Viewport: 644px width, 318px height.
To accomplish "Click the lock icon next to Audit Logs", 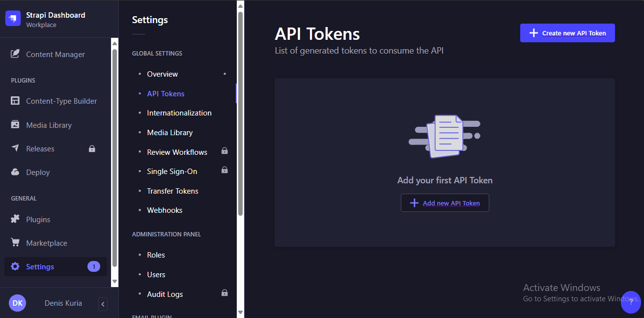I will 224,293.
